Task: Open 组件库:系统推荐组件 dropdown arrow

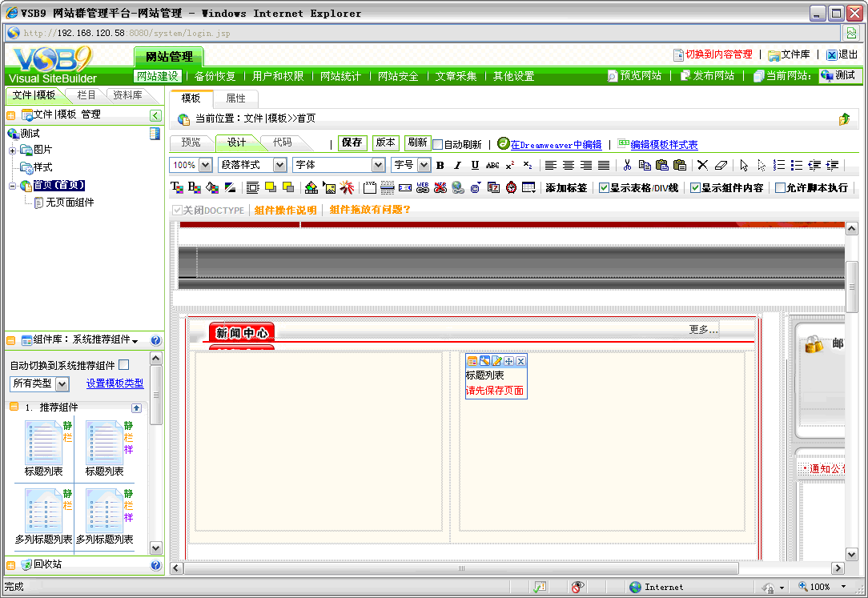Action: [135, 341]
